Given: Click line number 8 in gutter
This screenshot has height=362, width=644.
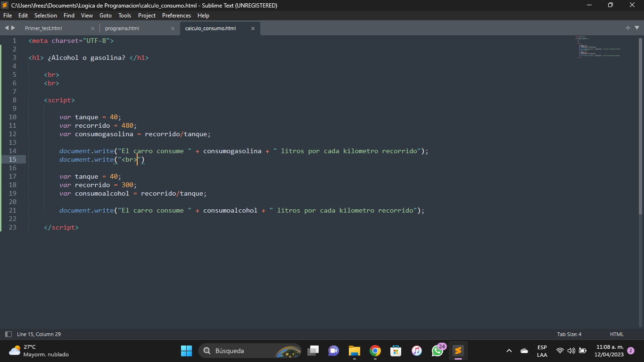Looking at the screenshot, I should pos(14,100).
